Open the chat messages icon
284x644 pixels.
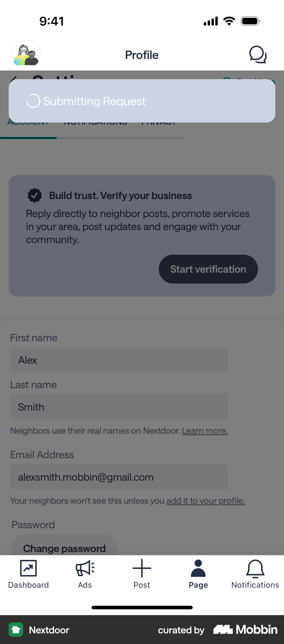[x=258, y=55]
